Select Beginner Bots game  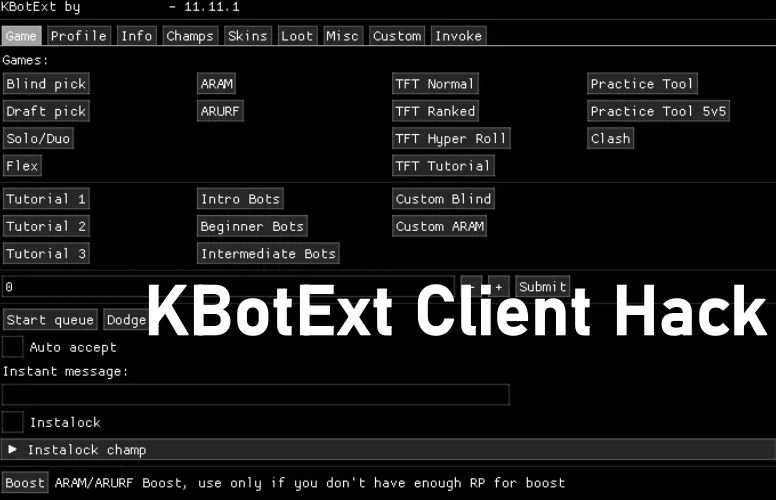(252, 226)
